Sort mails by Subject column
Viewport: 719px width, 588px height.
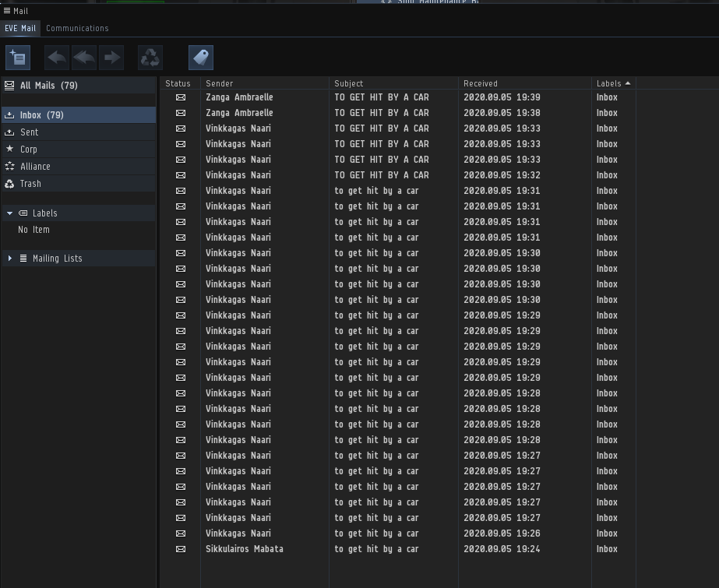[394, 83]
